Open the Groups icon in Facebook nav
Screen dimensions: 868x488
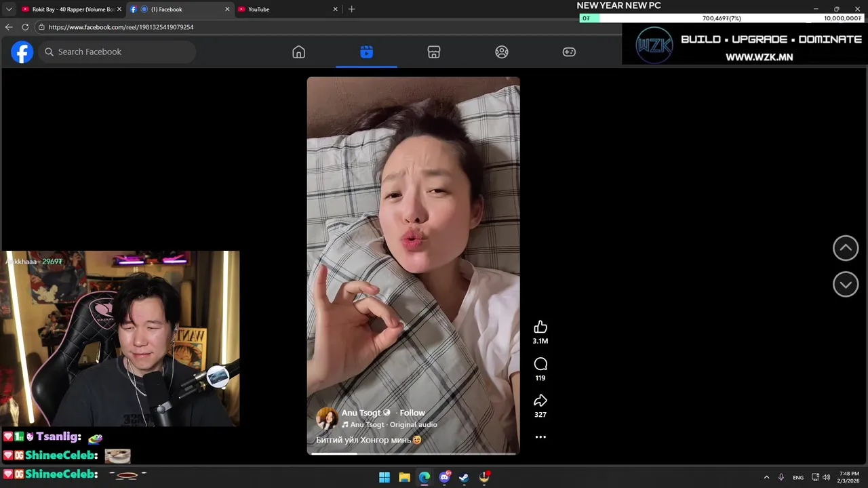click(x=502, y=52)
